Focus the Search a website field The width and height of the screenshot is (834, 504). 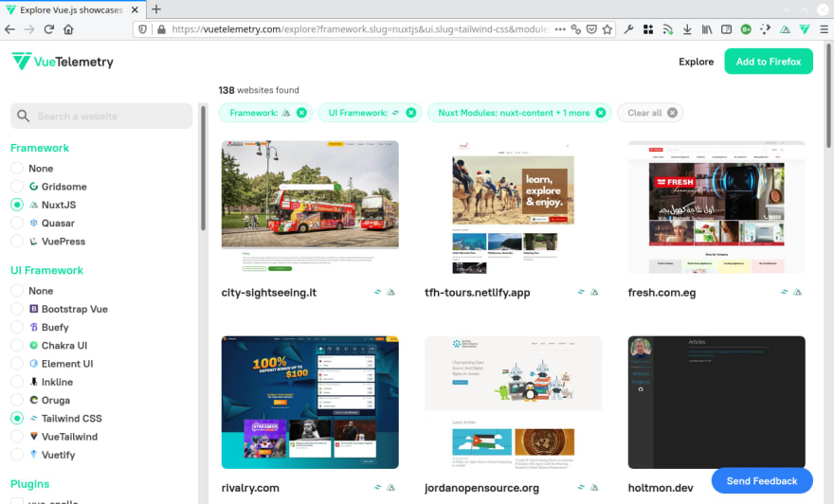pyautogui.click(x=101, y=116)
